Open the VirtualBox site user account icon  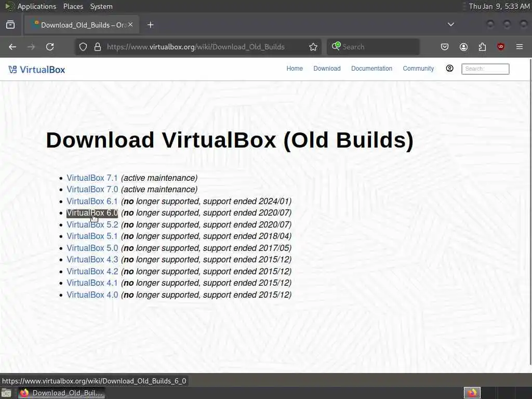tap(449, 69)
